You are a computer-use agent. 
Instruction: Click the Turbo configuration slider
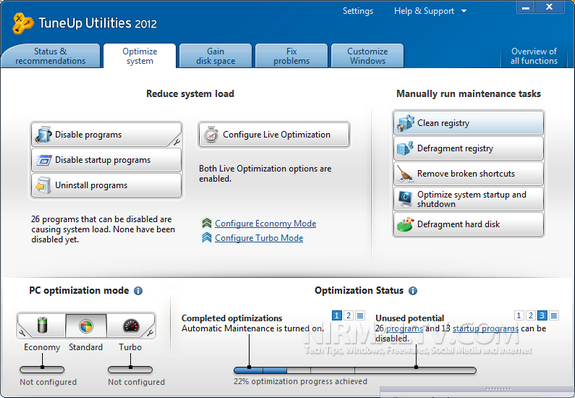130,369
